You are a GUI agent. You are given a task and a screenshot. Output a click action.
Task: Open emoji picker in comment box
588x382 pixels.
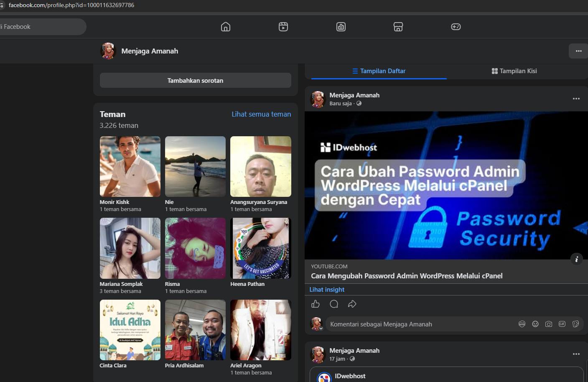coord(535,324)
